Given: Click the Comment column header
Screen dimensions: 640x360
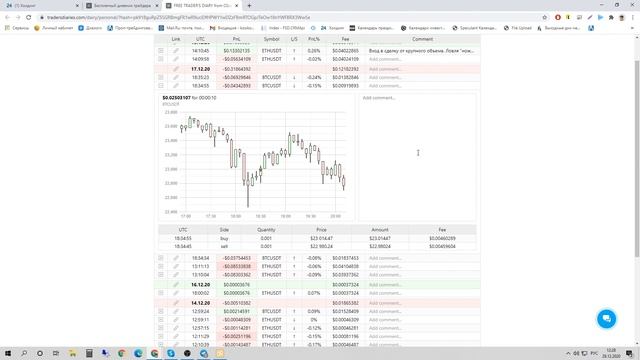Looking at the screenshot, I should pyautogui.click(x=422, y=39).
